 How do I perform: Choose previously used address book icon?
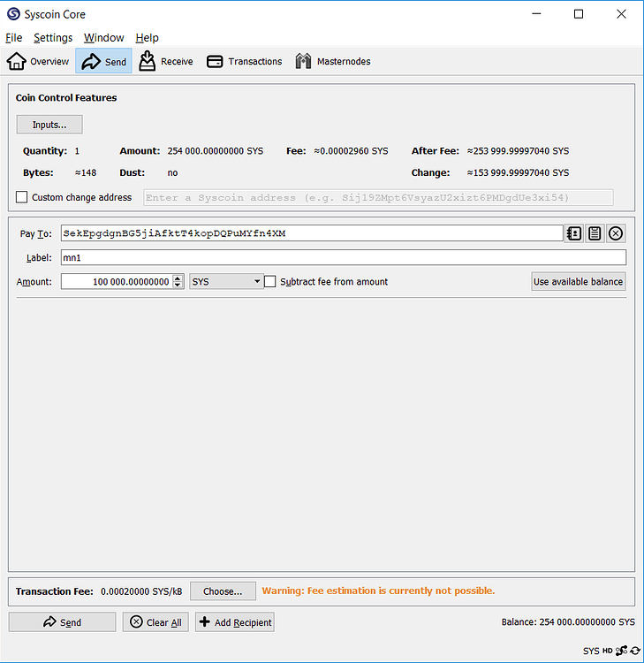574,233
